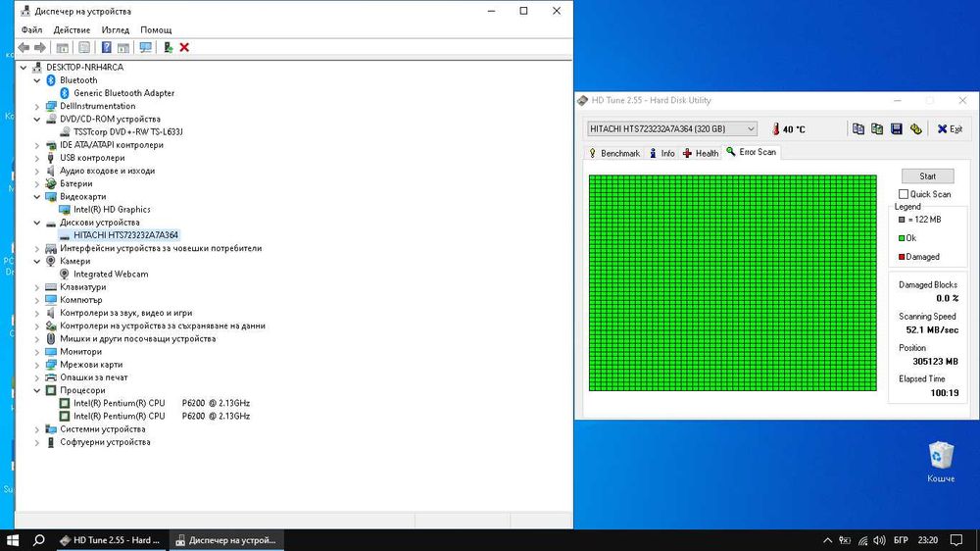Click the Exit button in HD Tune
Image resolution: width=980 pixels, height=551 pixels.
point(950,128)
